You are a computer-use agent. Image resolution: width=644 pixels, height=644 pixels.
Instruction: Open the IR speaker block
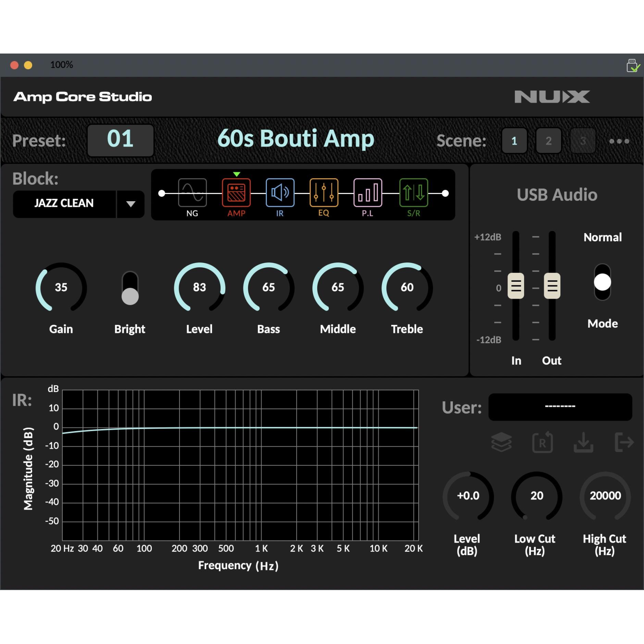[280, 193]
